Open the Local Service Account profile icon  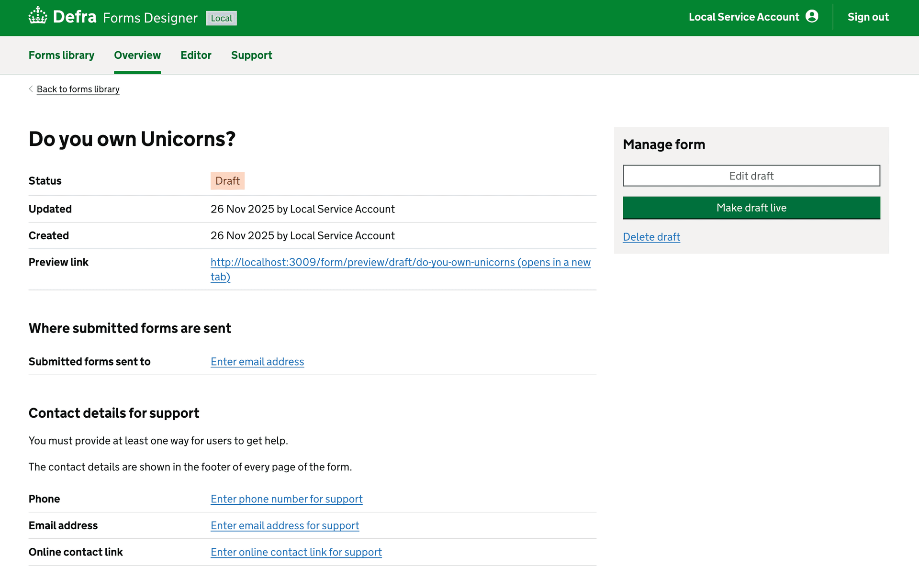pos(812,16)
